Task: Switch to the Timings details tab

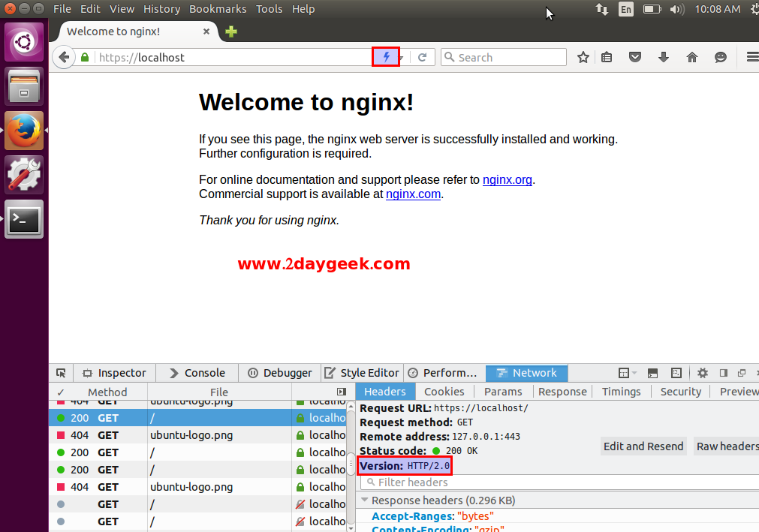Action: click(621, 392)
